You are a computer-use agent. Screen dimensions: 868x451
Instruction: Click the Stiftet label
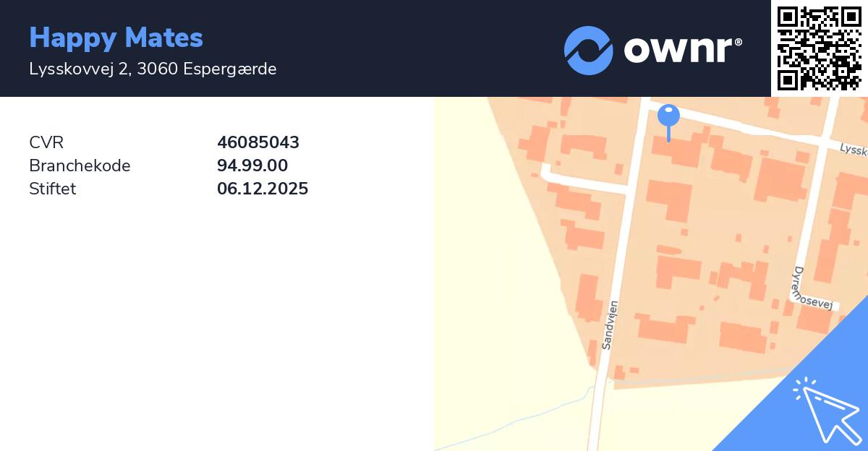tap(52, 189)
